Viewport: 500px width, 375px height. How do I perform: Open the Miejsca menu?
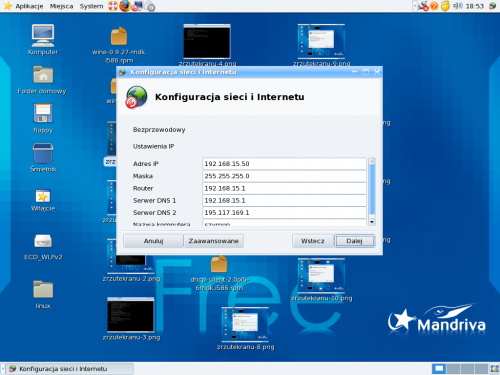coord(61,6)
